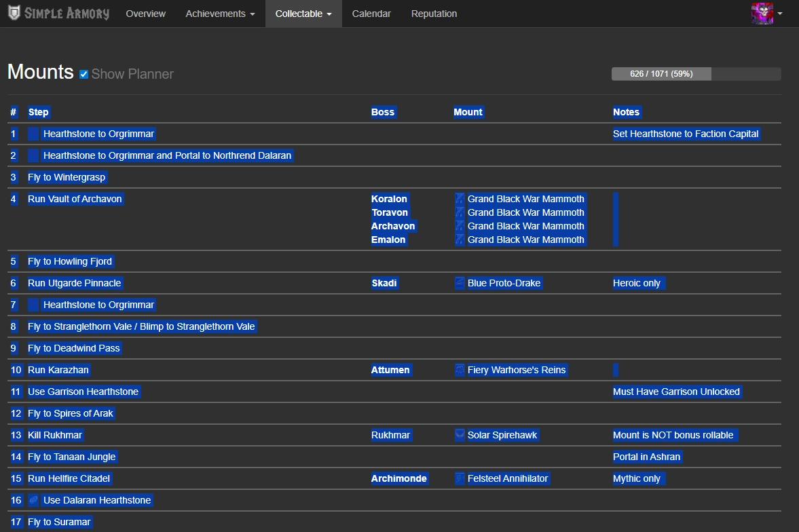The width and height of the screenshot is (799, 532).
Task: Open the Koralon Grand Black War Mammoth link
Action: [x=526, y=199]
